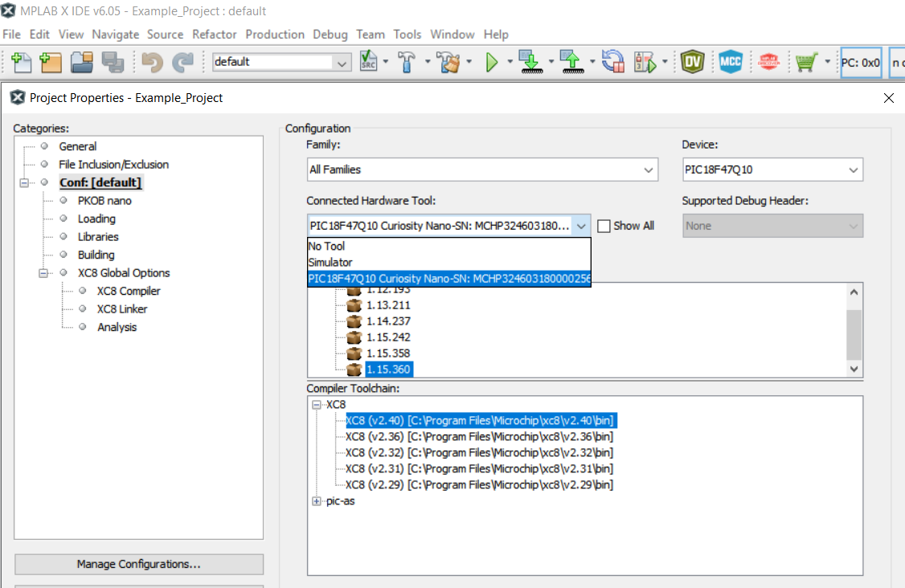Click the shopping cart icon
Viewport: 905px width, 588px height.
pyautogui.click(x=806, y=62)
